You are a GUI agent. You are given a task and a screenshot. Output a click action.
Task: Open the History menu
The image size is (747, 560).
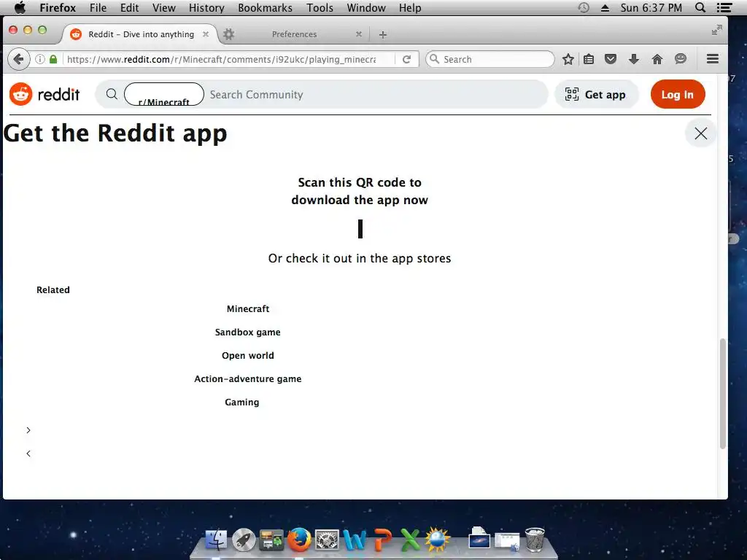pos(206,7)
